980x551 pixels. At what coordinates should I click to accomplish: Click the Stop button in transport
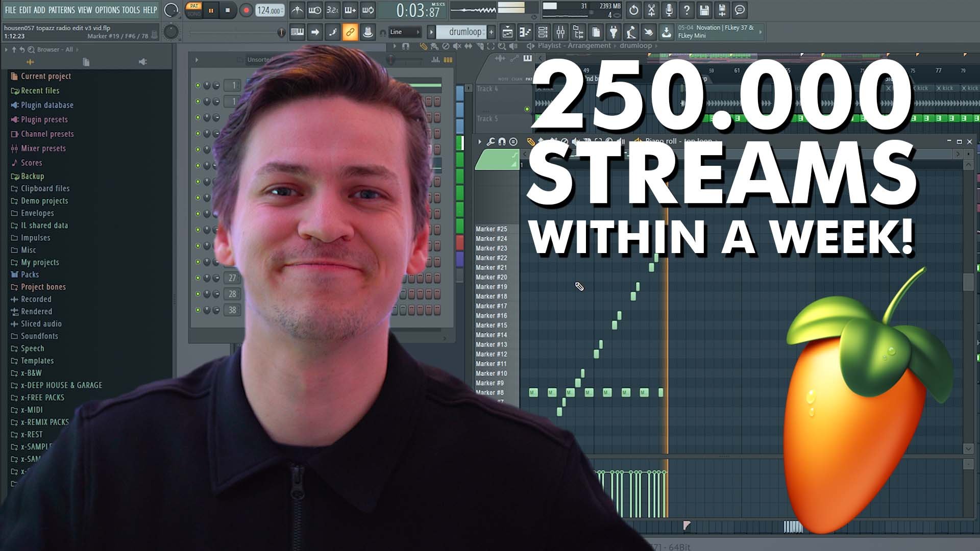pyautogui.click(x=227, y=9)
